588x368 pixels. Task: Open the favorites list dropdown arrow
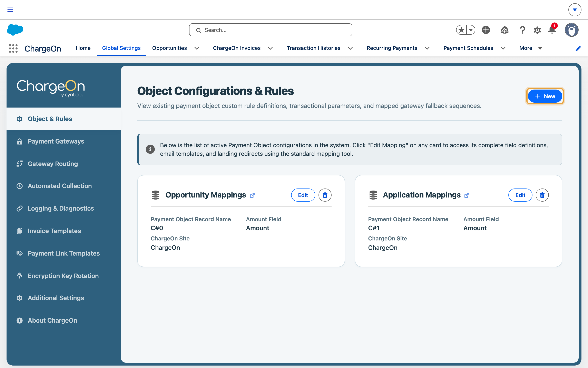point(471,30)
